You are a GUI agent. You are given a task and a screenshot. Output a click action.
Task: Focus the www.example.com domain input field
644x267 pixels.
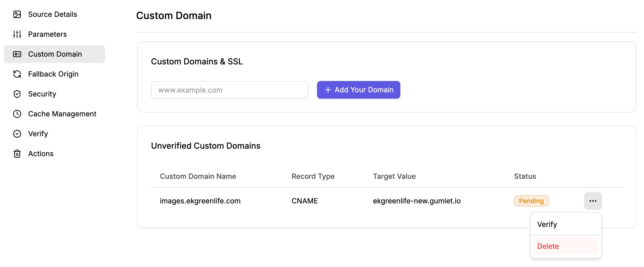229,90
